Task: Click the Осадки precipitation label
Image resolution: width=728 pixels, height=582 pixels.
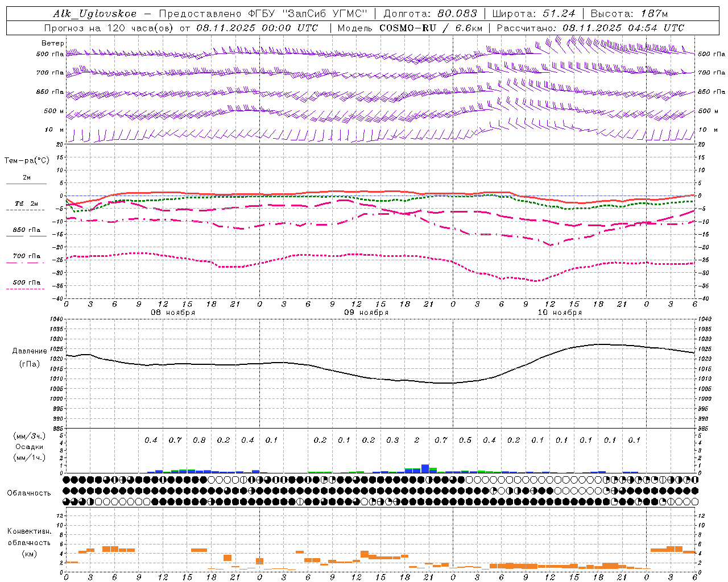Action: (28, 447)
